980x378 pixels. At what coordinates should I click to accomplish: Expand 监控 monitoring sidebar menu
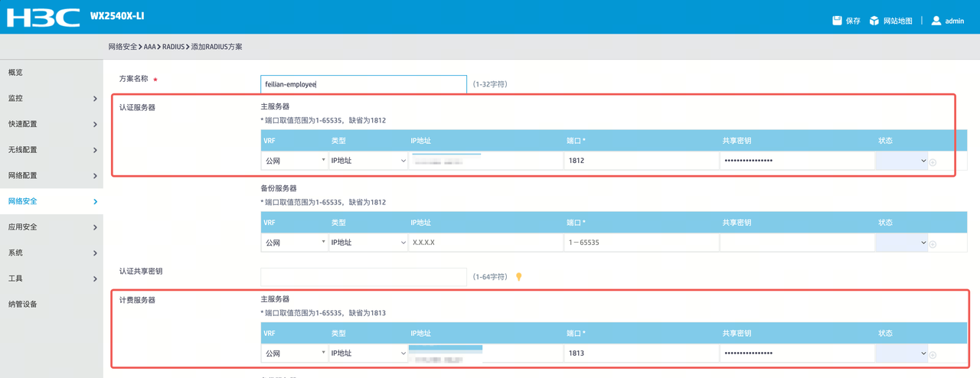click(x=51, y=99)
